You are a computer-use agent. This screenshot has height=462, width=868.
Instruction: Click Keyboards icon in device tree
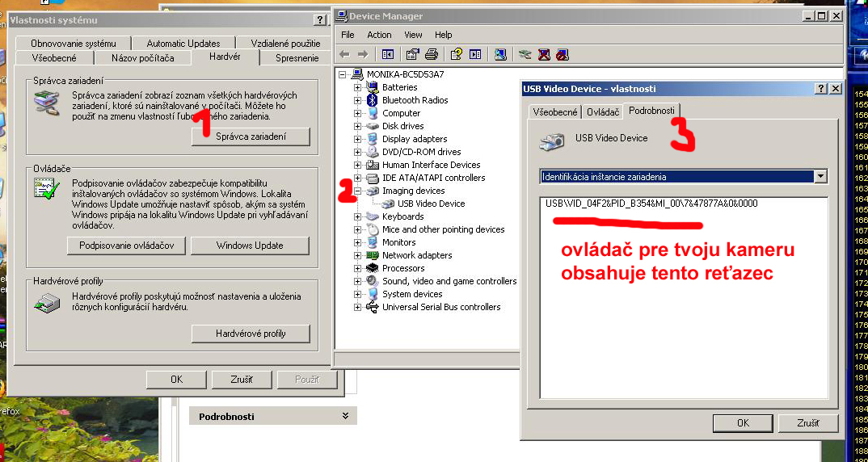(373, 216)
